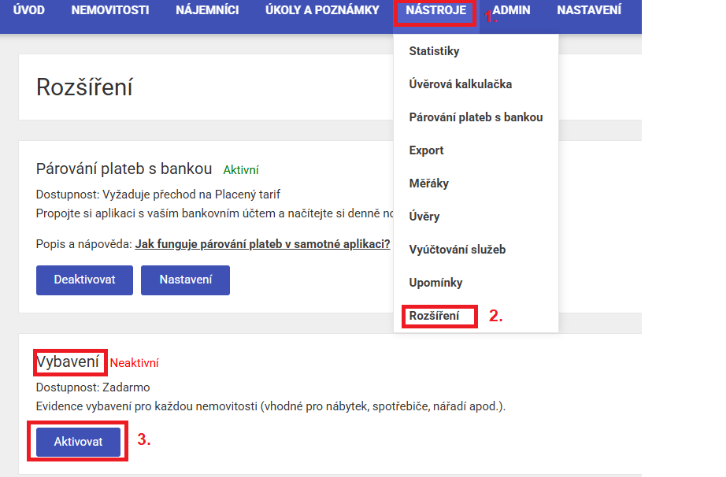Open the "Jak funguje párování plateb" help link
The width and height of the screenshot is (726, 477).
[264, 244]
